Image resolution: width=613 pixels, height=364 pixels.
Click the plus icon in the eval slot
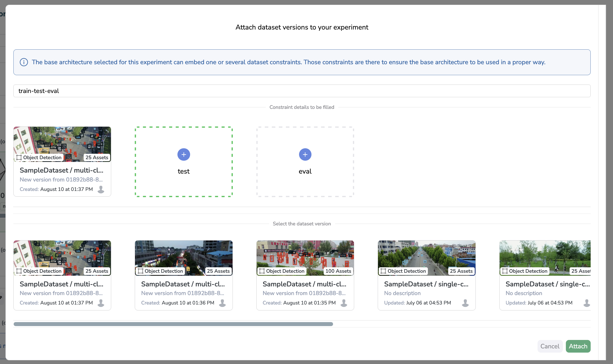(305, 154)
